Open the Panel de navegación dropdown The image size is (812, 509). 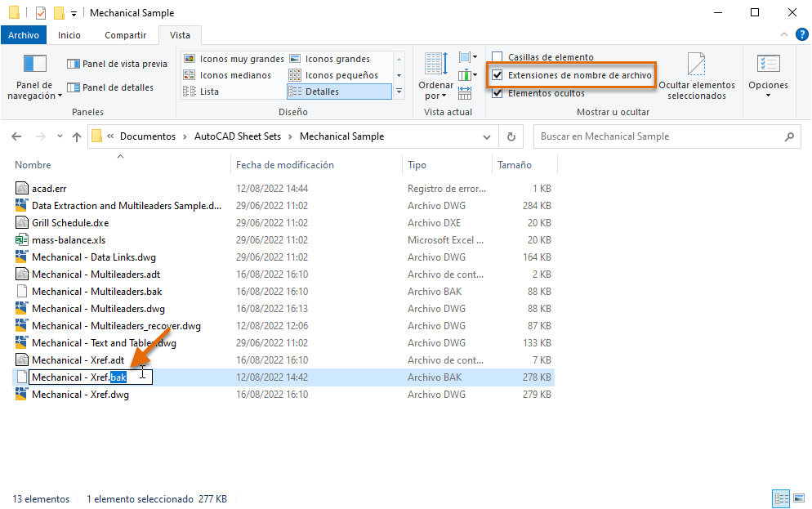point(34,77)
